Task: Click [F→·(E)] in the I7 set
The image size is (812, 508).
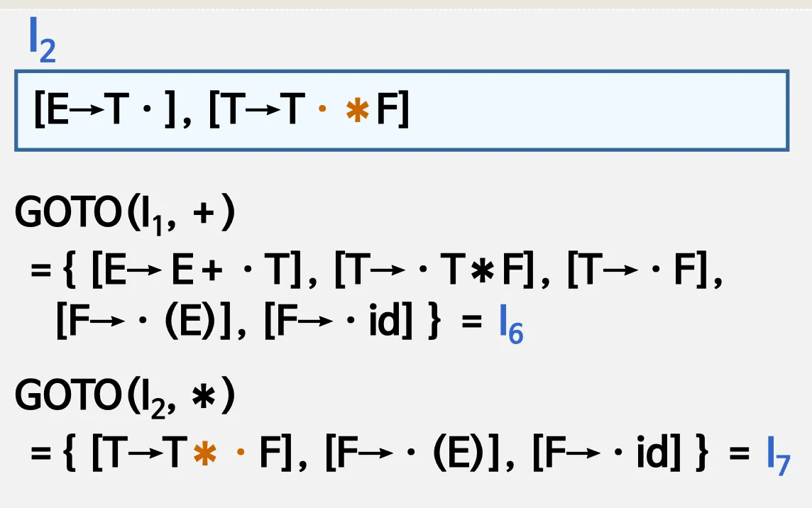Action: pyautogui.click(x=413, y=453)
